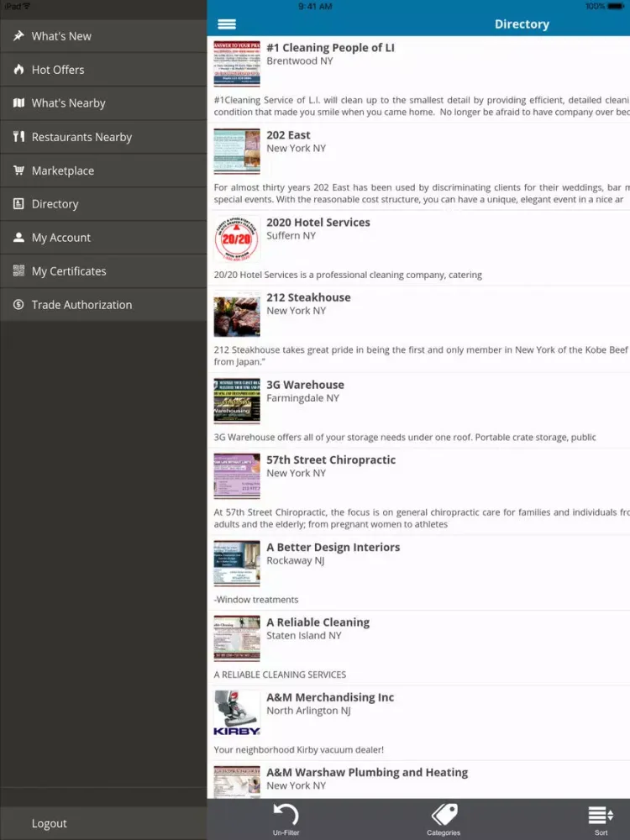Image resolution: width=630 pixels, height=840 pixels.
Task: Select the '#1 Cleaning People of LI' title
Action: pos(330,48)
